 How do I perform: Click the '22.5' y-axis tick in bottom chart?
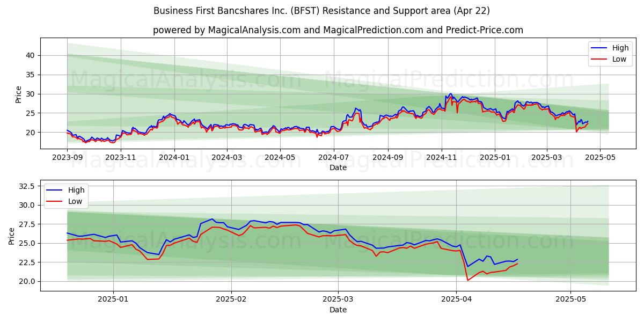pyautogui.click(x=27, y=262)
